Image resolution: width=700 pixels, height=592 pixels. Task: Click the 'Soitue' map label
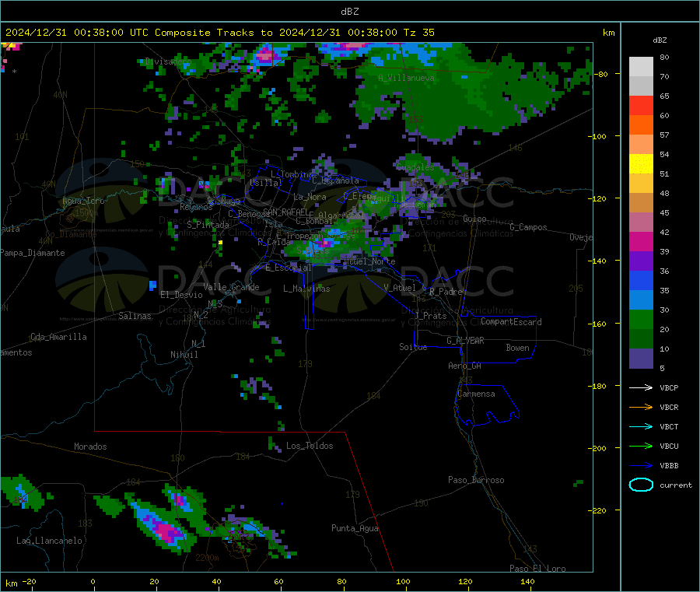point(413,346)
